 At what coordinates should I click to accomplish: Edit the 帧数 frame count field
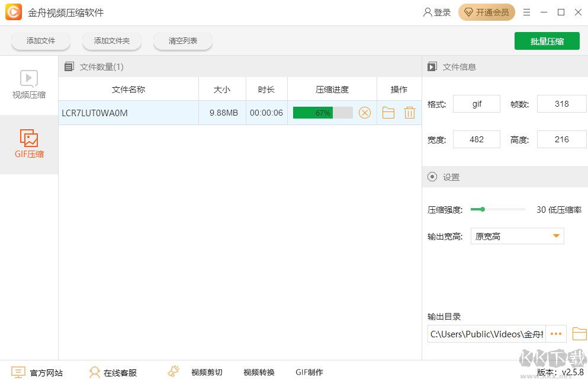coord(561,103)
